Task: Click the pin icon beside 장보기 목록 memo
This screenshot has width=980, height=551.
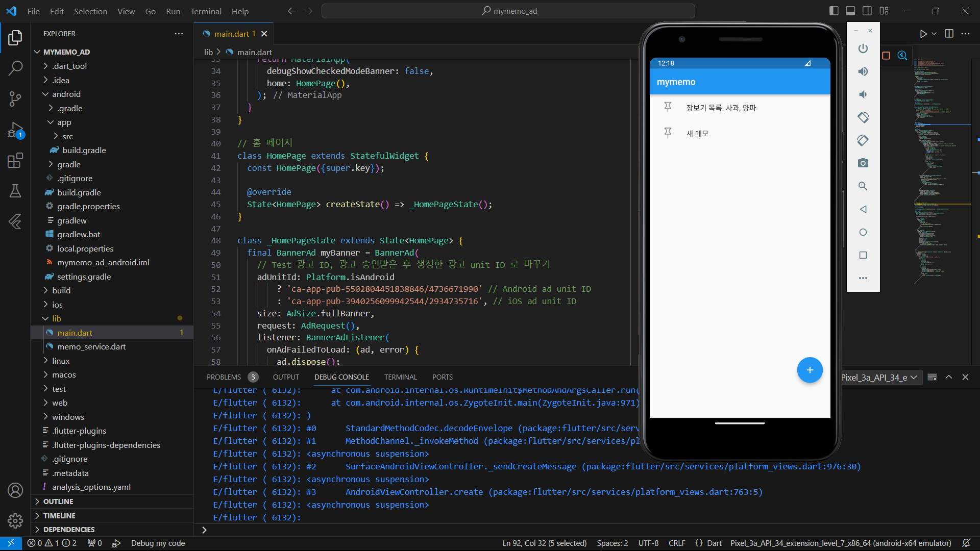Action: point(668,107)
